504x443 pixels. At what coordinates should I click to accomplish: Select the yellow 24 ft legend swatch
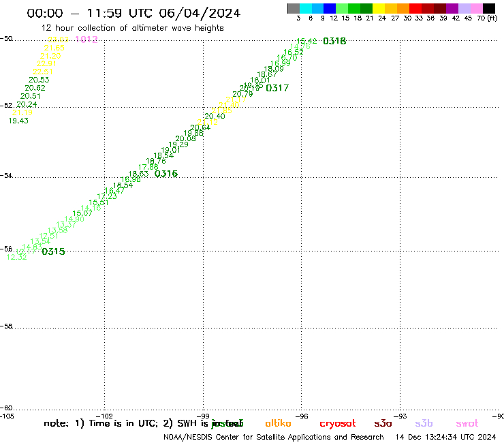click(x=379, y=8)
